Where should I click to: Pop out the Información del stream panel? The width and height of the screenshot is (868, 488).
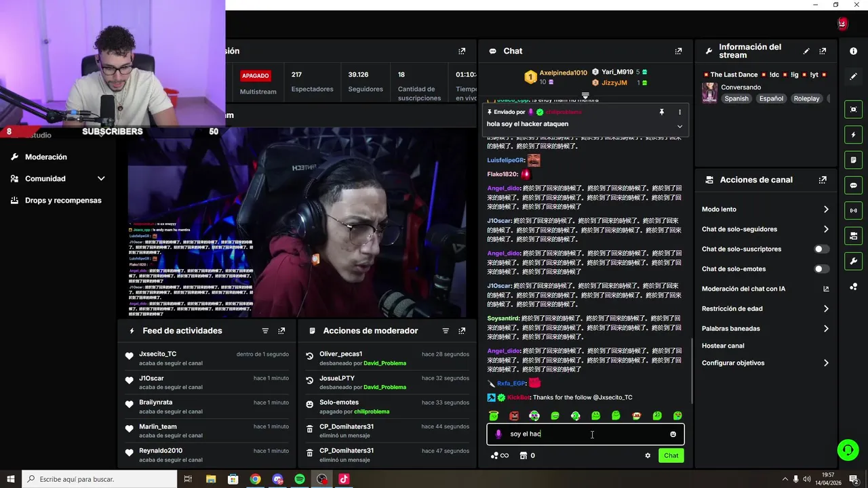(x=823, y=51)
